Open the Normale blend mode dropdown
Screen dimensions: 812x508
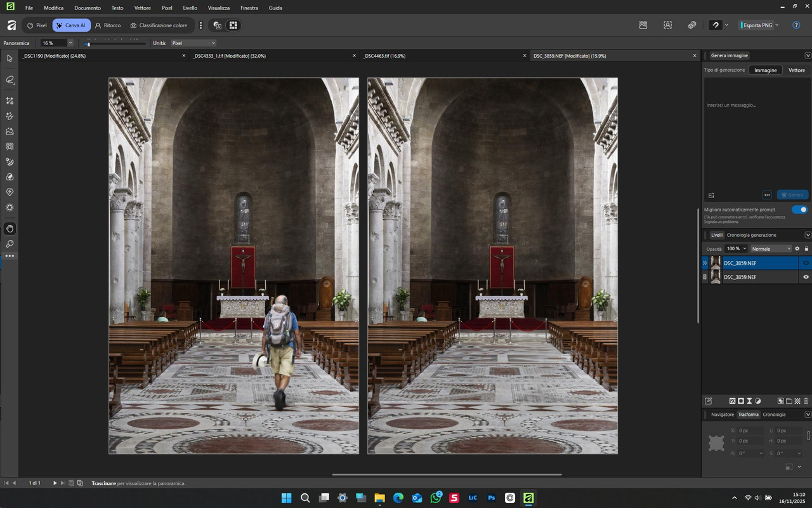[x=771, y=249]
